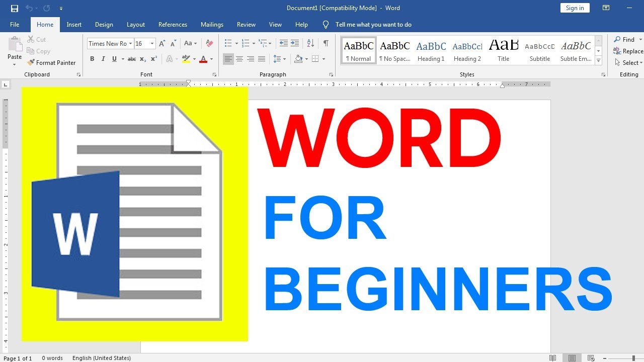Set Align Right paragraph alignment
The width and height of the screenshot is (644, 362).
point(251,59)
